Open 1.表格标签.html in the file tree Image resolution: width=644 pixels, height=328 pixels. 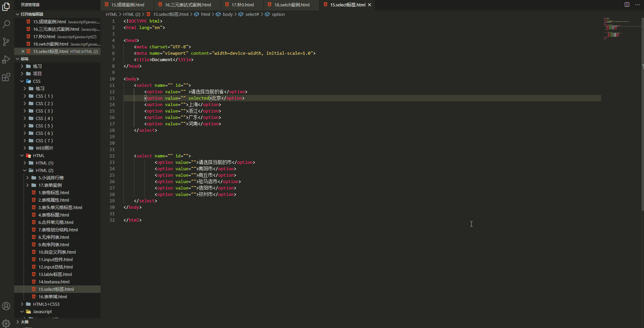pos(57,193)
